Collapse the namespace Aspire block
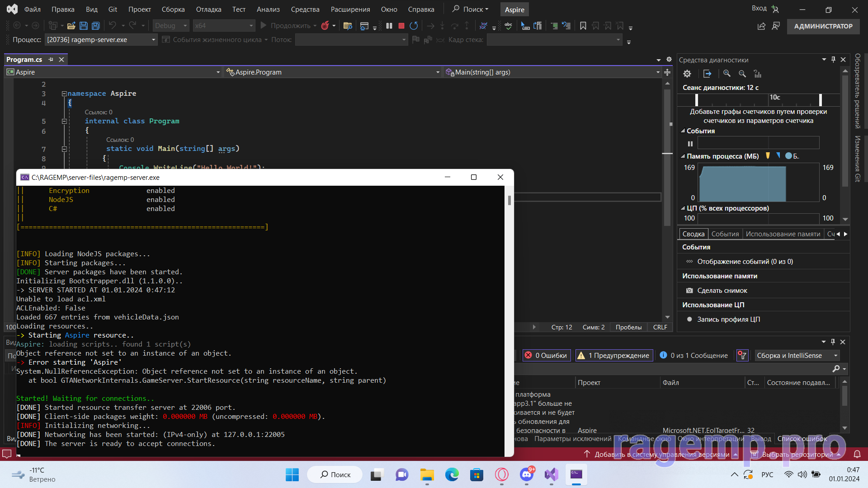 point(64,94)
